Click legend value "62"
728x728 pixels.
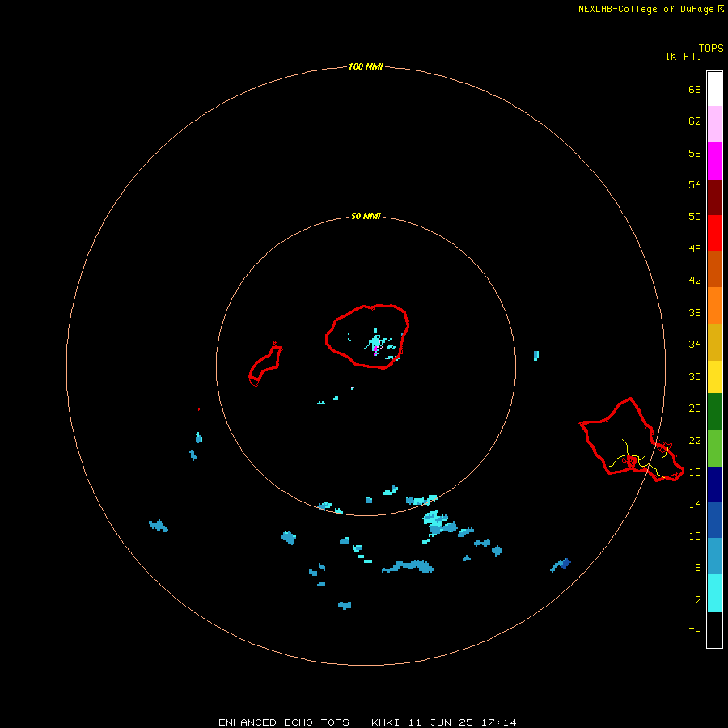[695, 121]
